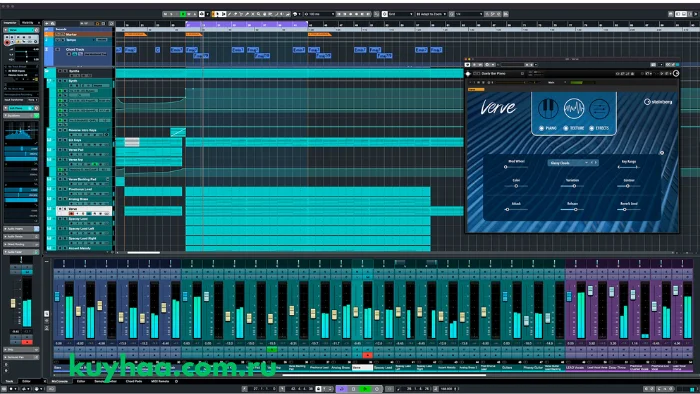Click the Steinberg logo in Verve
This screenshot has height=394, width=700.
tap(658, 102)
